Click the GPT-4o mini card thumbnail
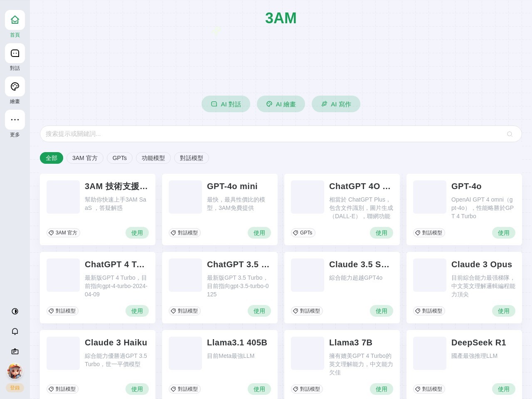 pyautogui.click(x=185, y=197)
